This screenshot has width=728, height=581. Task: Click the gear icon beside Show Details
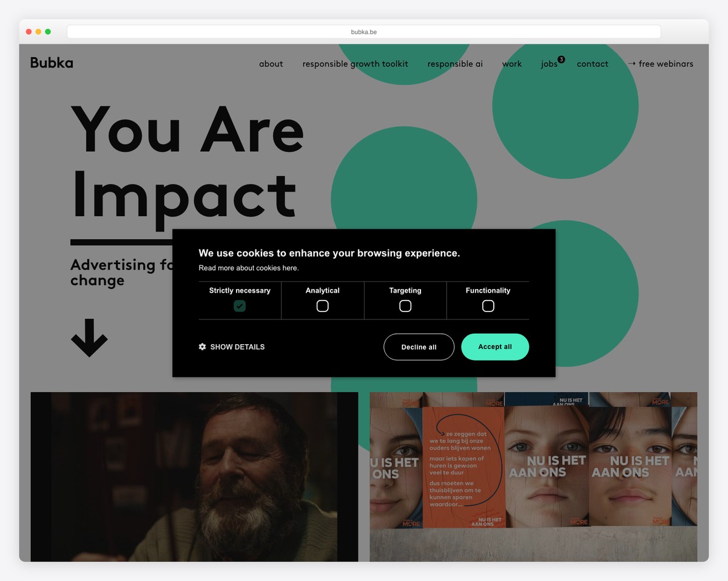tap(203, 347)
